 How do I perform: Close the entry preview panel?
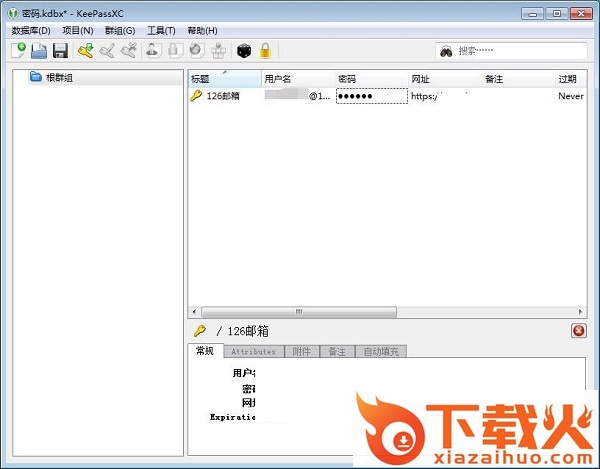pyautogui.click(x=579, y=331)
